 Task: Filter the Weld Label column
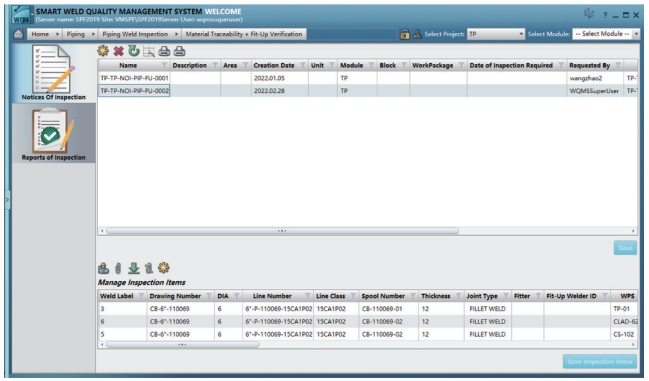coord(141,296)
